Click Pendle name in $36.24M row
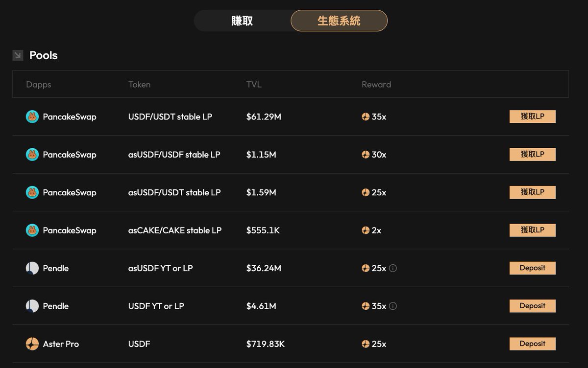This screenshot has width=588, height=368. click(x=56, y=268)
